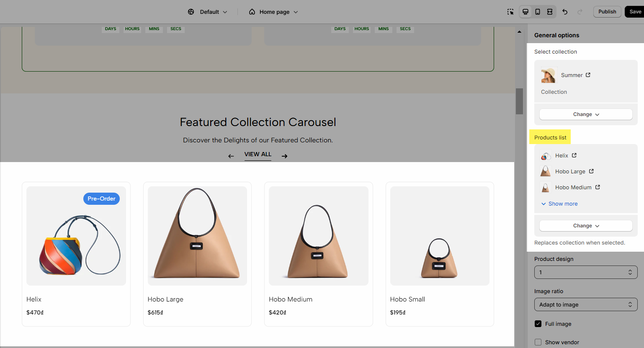
Task: Click the carousel previous arrow
Action: pos(231,156)
